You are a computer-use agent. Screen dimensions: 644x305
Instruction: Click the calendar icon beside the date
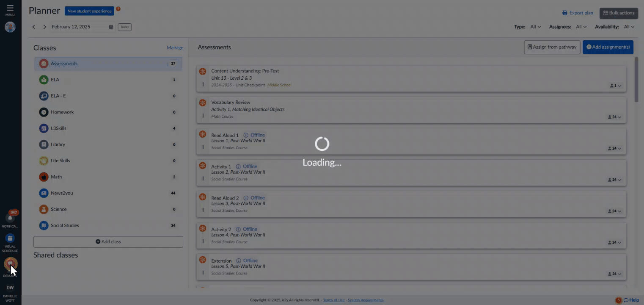point(111,27)
